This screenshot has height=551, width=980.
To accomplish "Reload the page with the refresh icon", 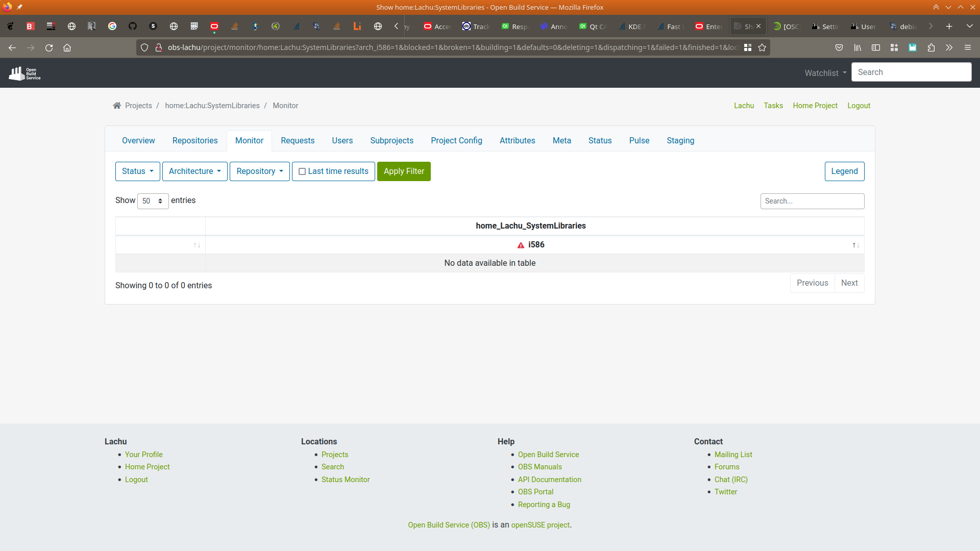I will pyautogui.click(x=49, y=47).
